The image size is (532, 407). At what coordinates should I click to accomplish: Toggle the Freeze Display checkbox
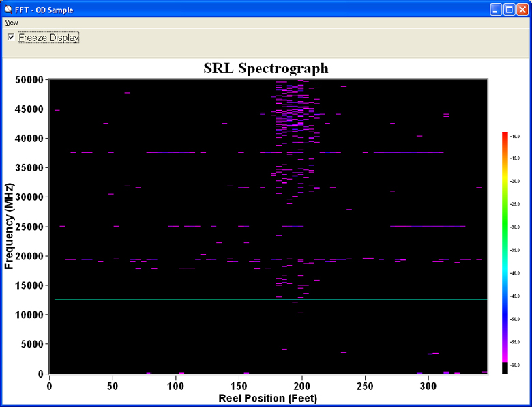(x=11, y=37)
